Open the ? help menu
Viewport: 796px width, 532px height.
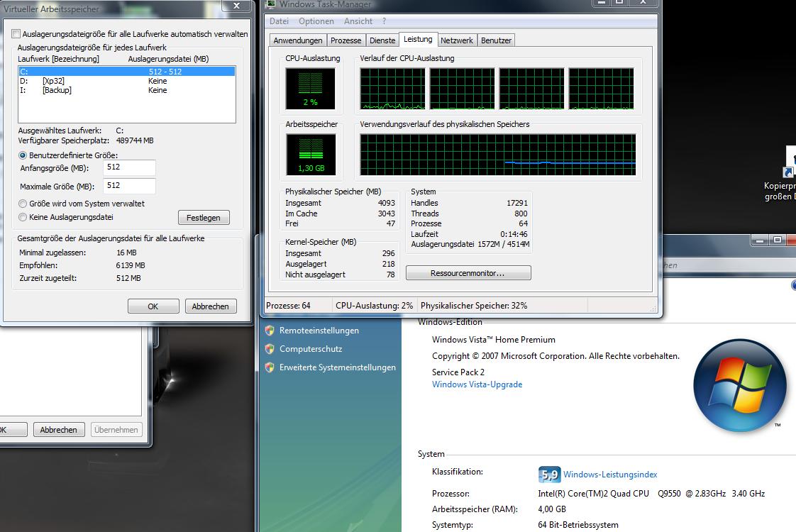coord(385,21)
